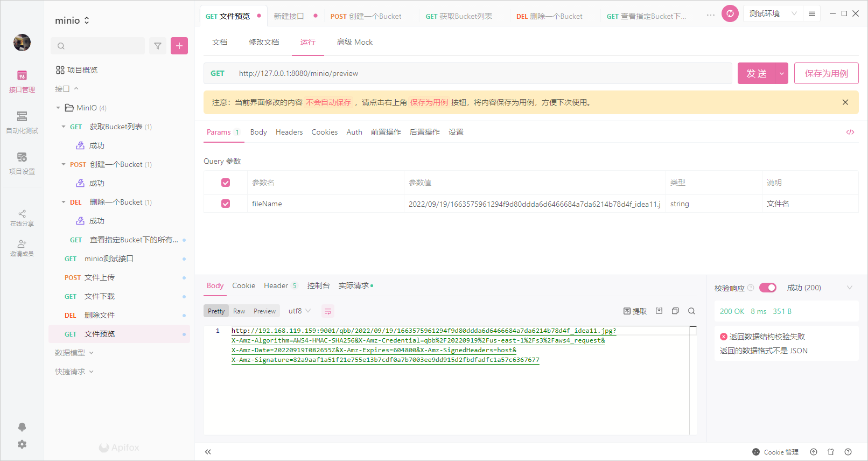
Task: Open the request Headers tab
Action: tap(289, 132)
